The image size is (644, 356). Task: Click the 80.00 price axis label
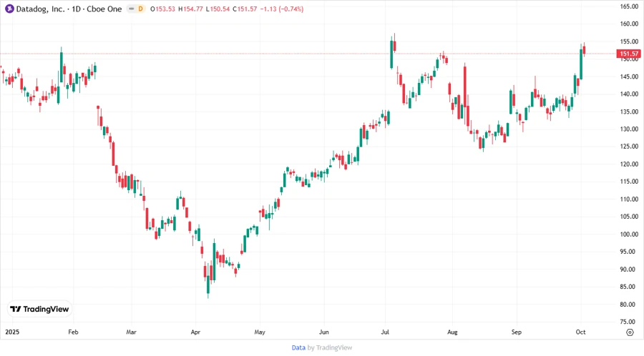pos(629,305)
